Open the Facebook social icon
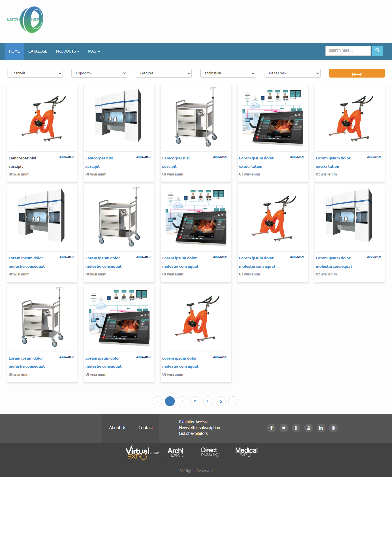Screen dimensions: 392x546 pos(271,428)
